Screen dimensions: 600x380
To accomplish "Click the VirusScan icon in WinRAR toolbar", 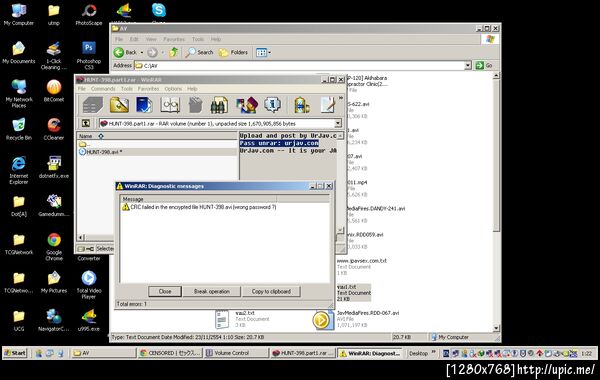I will tap(302, 105).
